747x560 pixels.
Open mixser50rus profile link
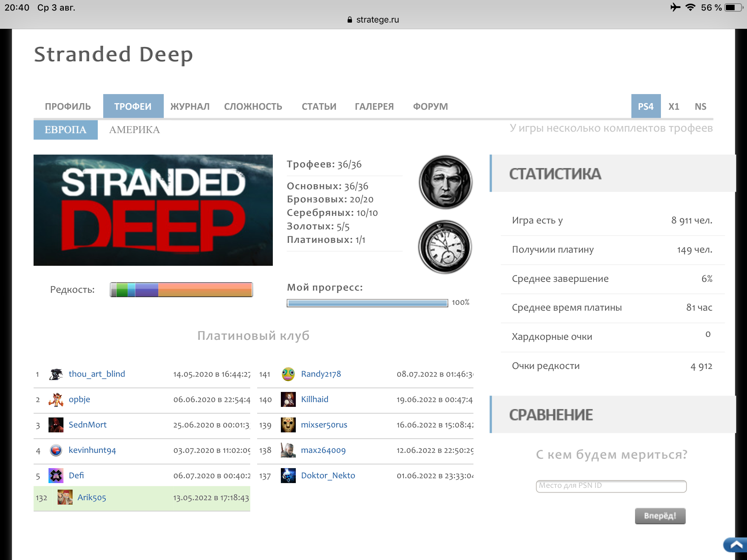pyautogui.click(x=324, y=425)
